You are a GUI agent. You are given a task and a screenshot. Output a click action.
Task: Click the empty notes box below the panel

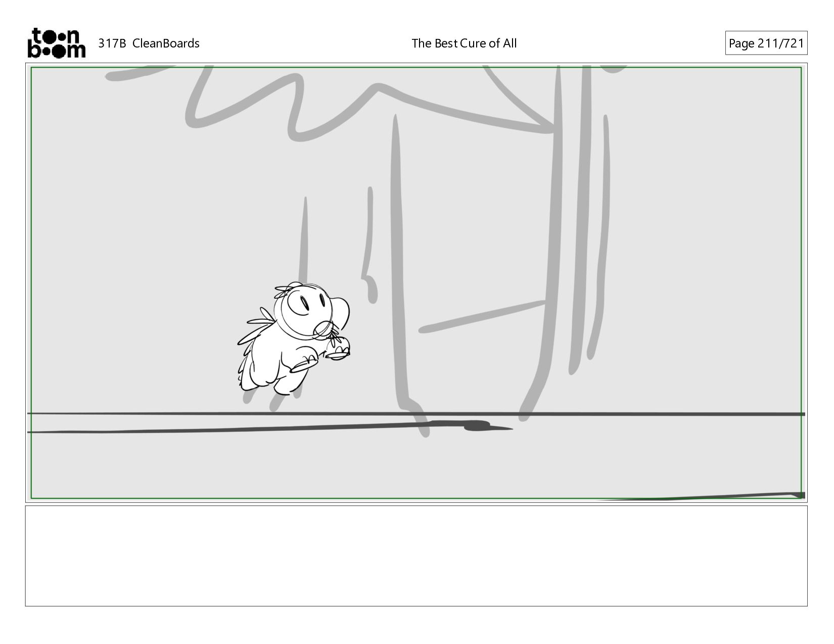tap(416, 556)
